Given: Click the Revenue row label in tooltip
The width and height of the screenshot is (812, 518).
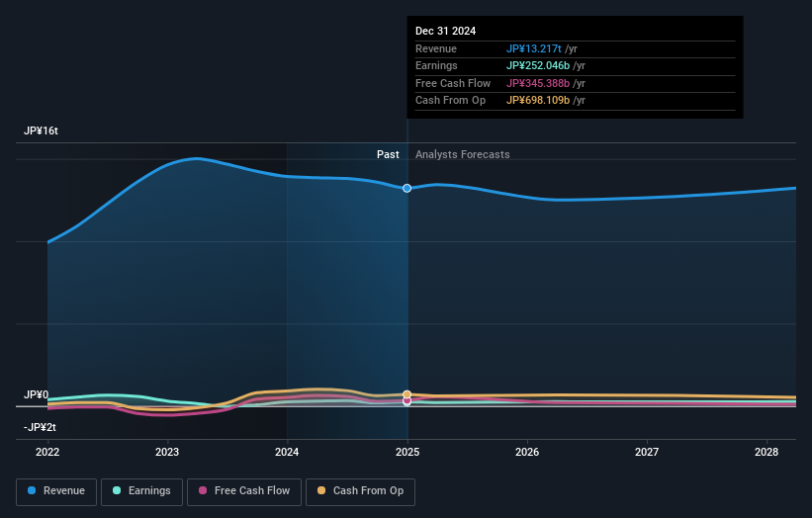Looking at the screenshot, I should click(436, 48).
